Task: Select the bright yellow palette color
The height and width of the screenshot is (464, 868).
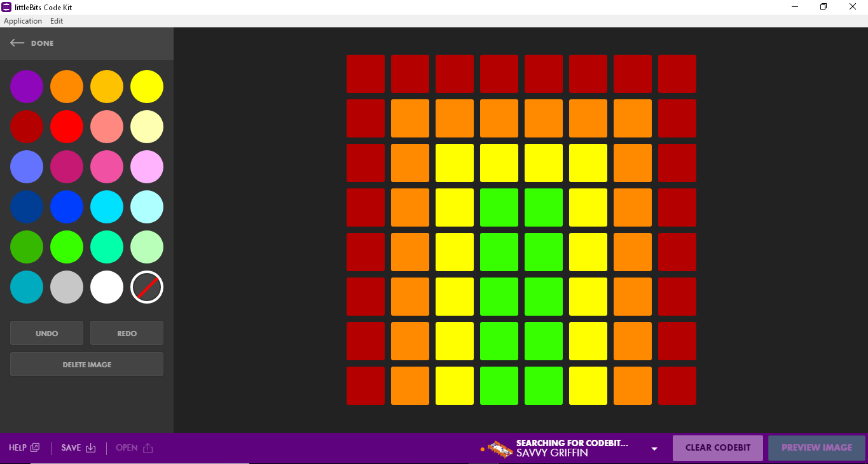Action: (147, 87)
